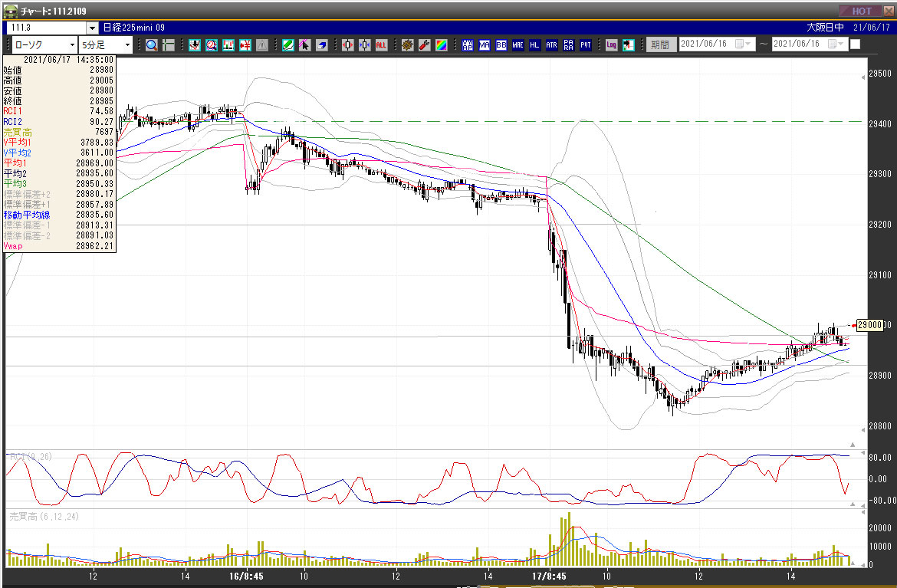Click the 移動平均線 row in data panel

[59, 215]
